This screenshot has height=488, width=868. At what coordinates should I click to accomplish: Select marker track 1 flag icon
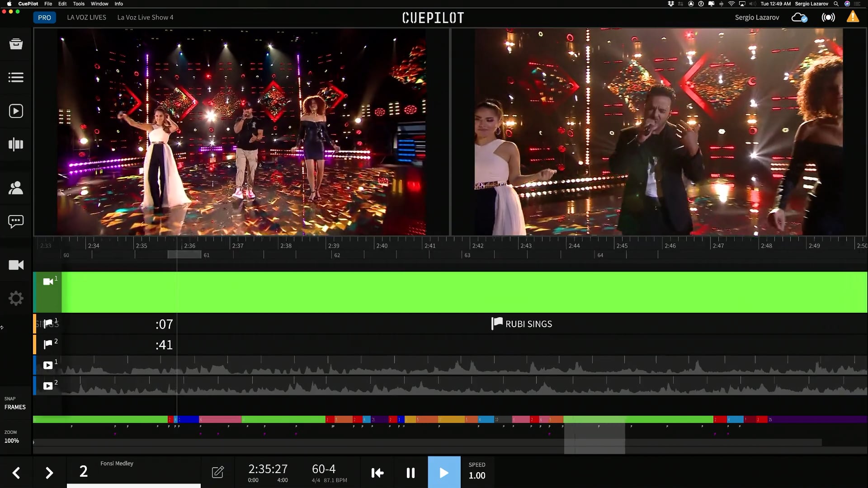(x=48, y=324)
